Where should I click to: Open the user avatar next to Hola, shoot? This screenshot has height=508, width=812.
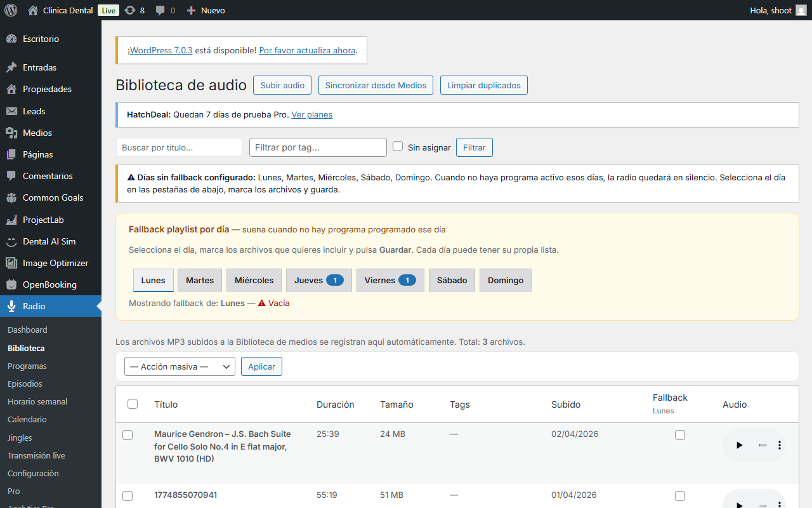801,10
